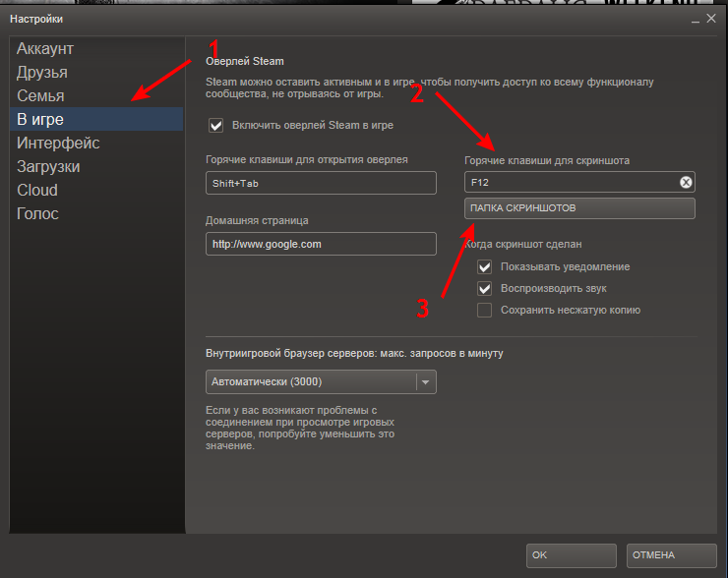Open the ПАПКА СКРИНШОТОВ folder button
The image size is (728, 578).
click(x=579, y=208)
